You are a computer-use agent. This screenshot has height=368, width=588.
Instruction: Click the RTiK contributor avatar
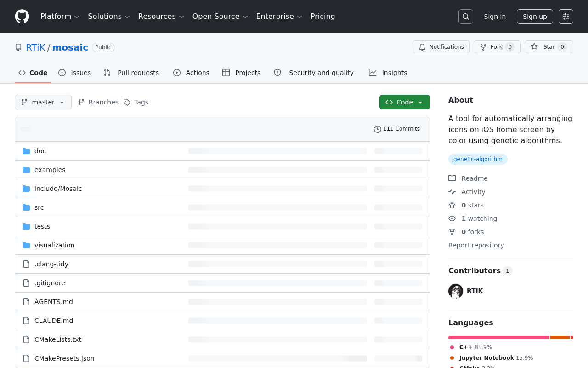456,291
